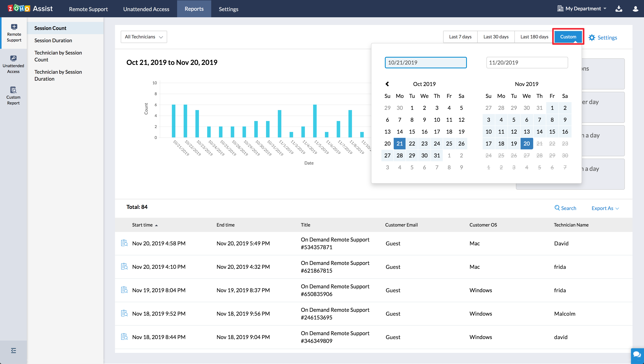Screen dimensions: 644x364
Task: Click the download icon in header
Action: tap(619, 9)
